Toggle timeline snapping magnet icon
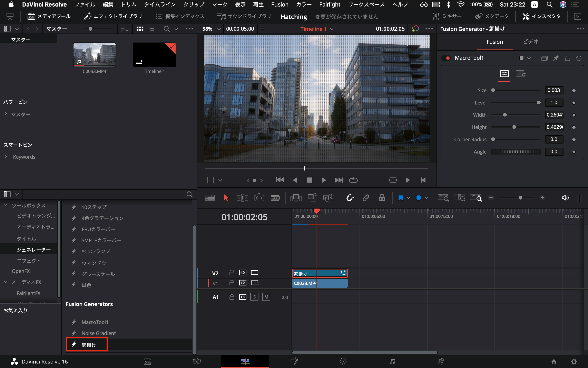Screen dimensions: 588x368 click(x=350, y=198)
